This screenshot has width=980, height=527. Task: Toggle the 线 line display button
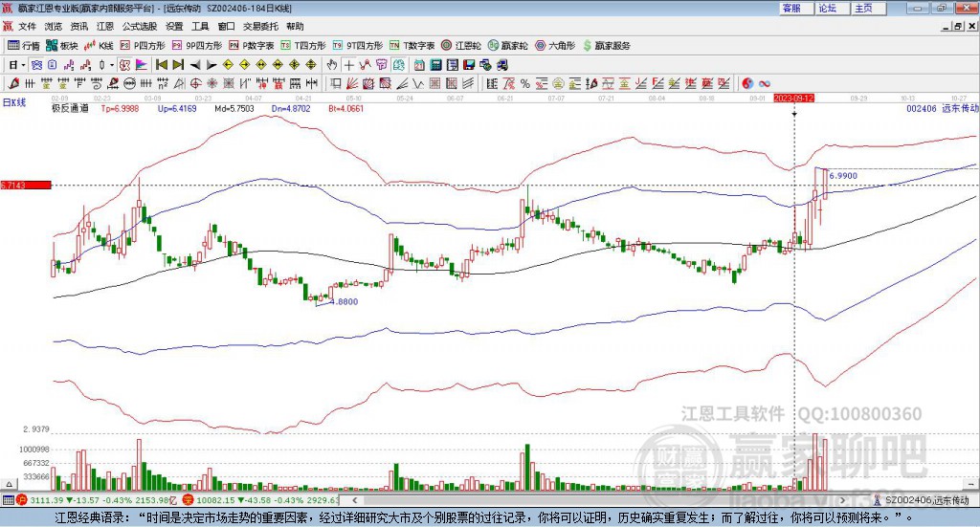(398, 65)
